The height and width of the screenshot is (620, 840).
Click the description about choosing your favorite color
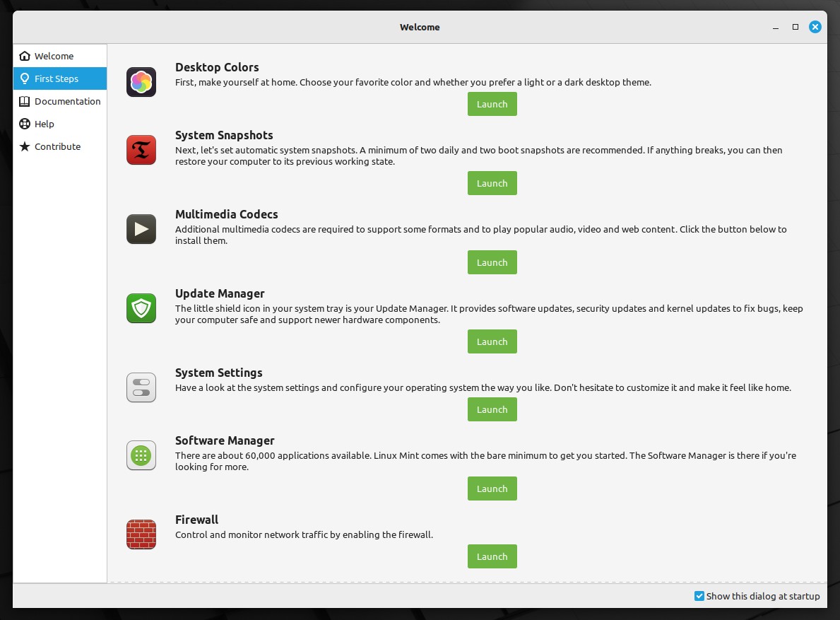(x=413, y=83)
